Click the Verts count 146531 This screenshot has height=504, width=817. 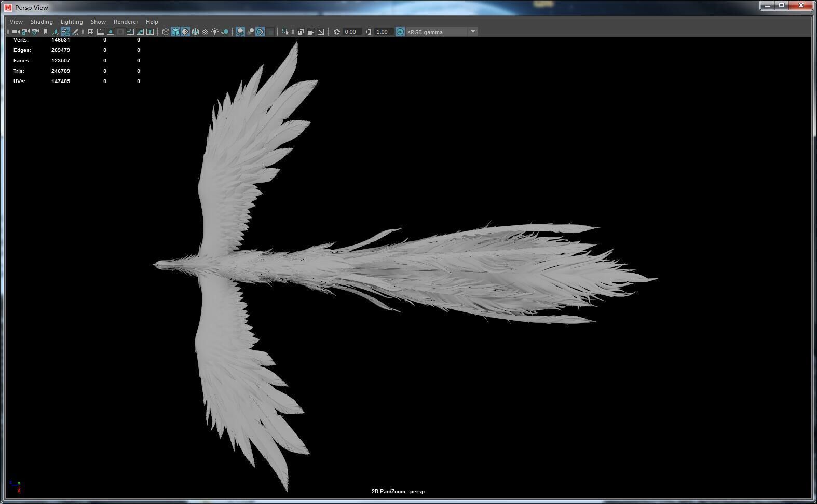(61, 39)
